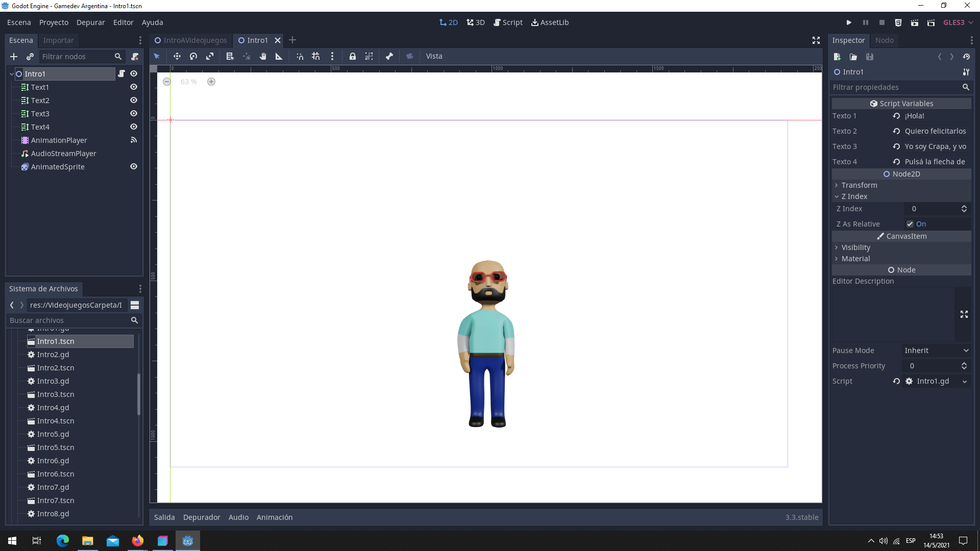Toggle Z As Relative checkbox
The width and height of the screenshot is (980, 551).
910,224
